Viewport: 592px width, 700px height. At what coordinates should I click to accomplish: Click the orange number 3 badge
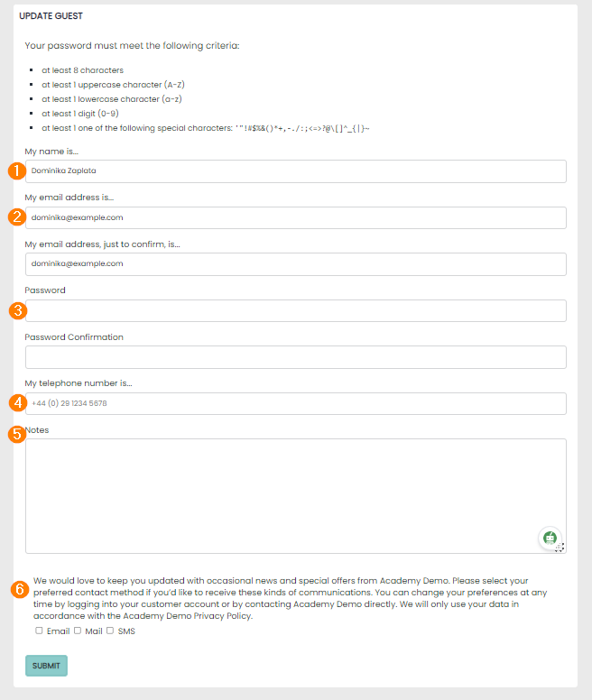16,310
